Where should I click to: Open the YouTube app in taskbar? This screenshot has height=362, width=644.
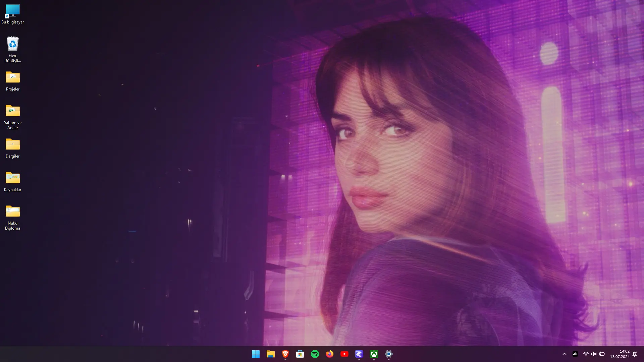click(344, 354)
